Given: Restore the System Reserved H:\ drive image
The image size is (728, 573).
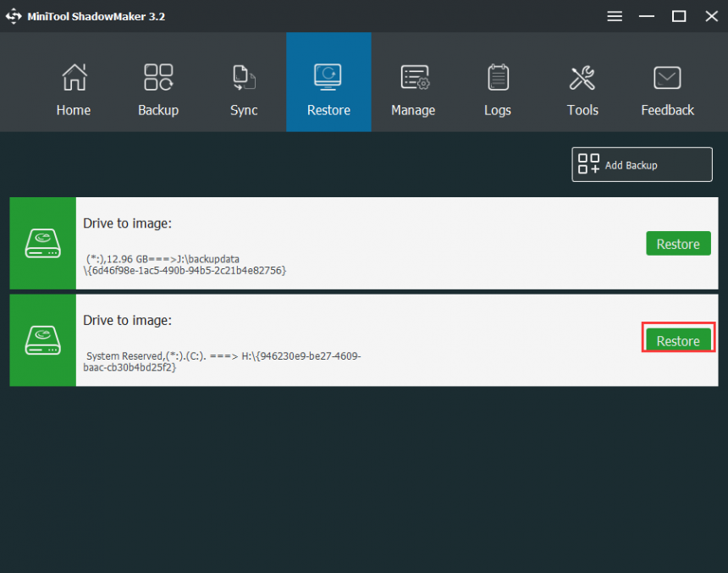Looking at the screenshot, I should (678, 340).
